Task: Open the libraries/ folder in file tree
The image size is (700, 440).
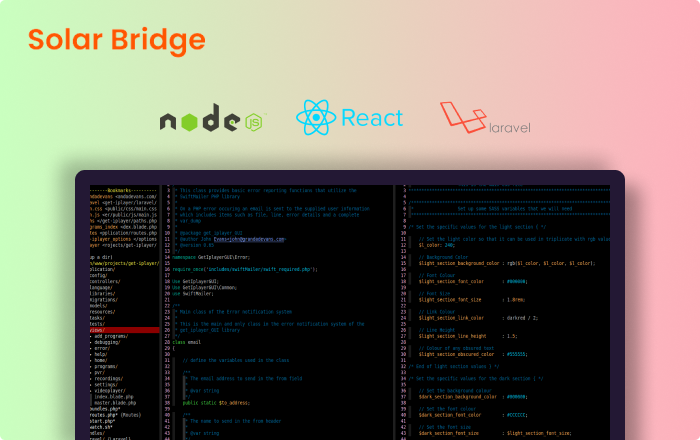Action: tap(103, 294)
